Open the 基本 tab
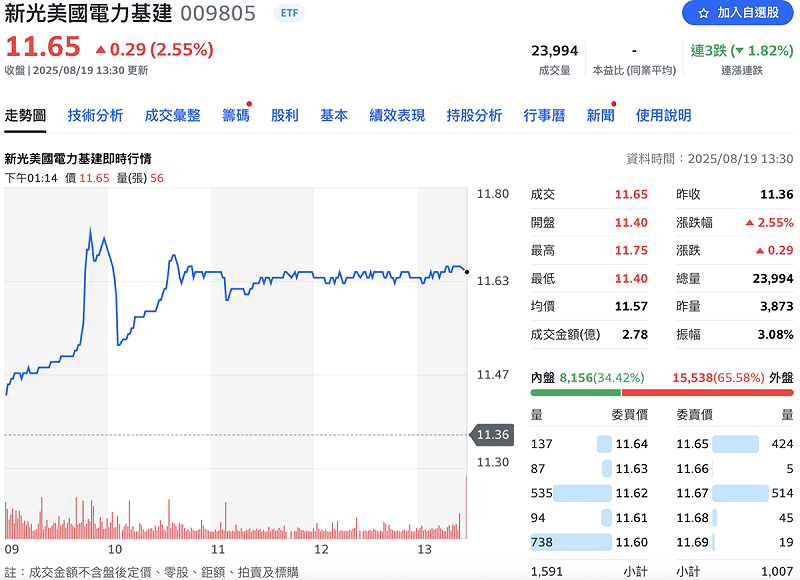This screenshot has width=800, height=580. point(334,116)
